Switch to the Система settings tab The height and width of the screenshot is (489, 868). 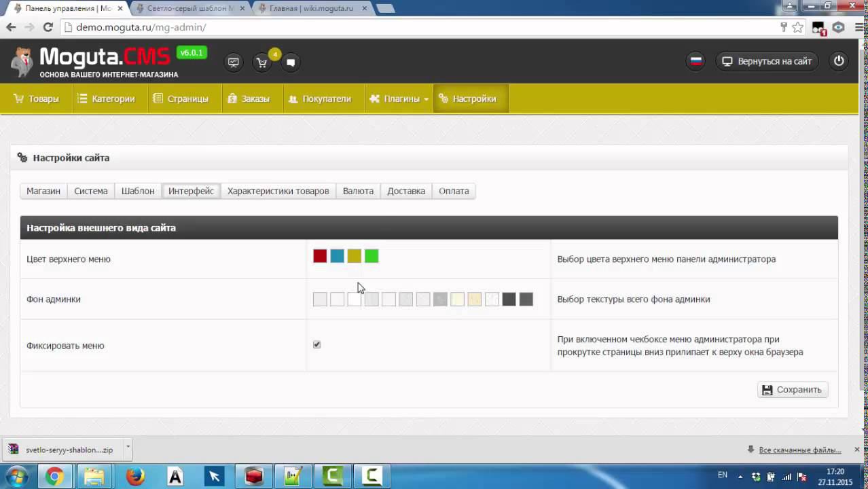coord(91,191)
